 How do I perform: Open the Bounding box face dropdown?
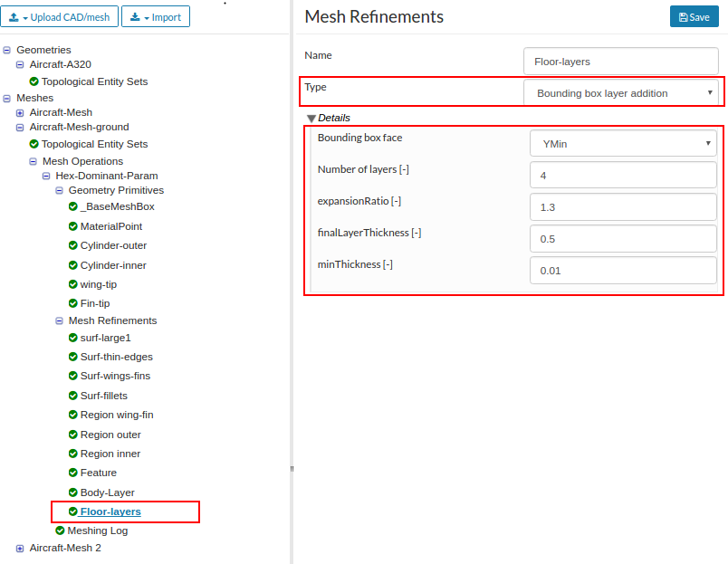[623, 143]
